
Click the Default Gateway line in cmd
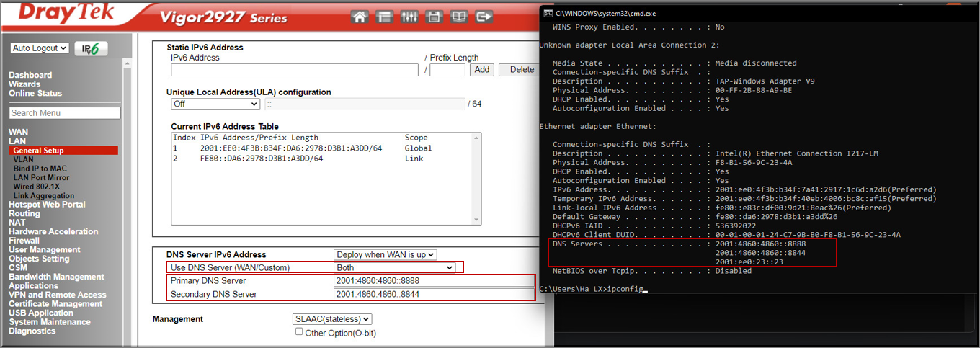(x=695, y=217)
